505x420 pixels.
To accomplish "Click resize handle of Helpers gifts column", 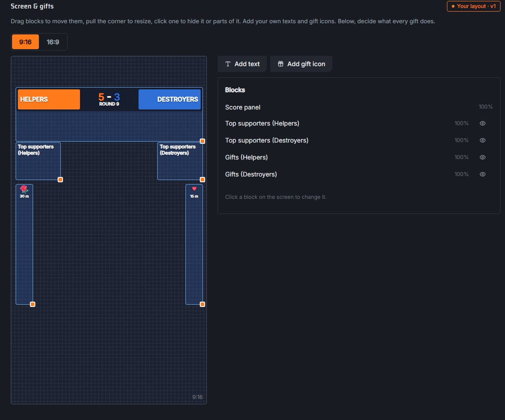I will pyautogui.click(x=33, y=304).
